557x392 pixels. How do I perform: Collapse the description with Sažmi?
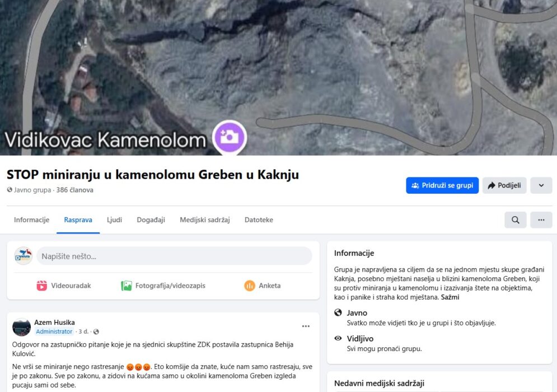point(450,297)
